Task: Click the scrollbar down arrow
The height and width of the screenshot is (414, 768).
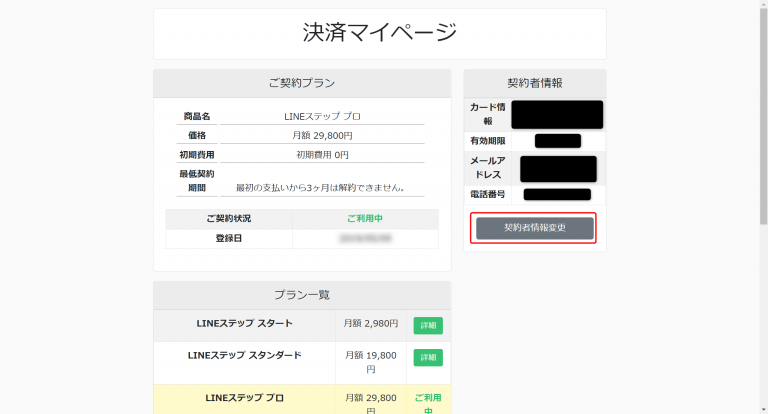Action: tap(763, 410)
